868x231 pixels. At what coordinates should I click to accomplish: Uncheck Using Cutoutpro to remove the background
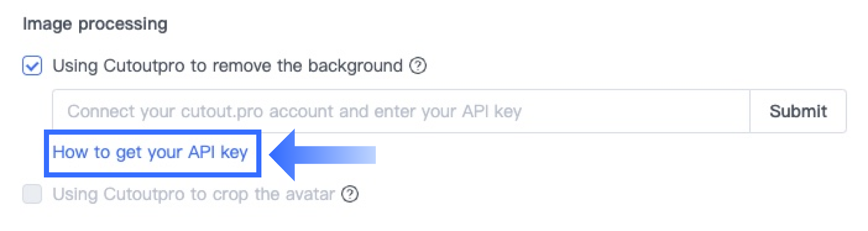pos(32,66)
